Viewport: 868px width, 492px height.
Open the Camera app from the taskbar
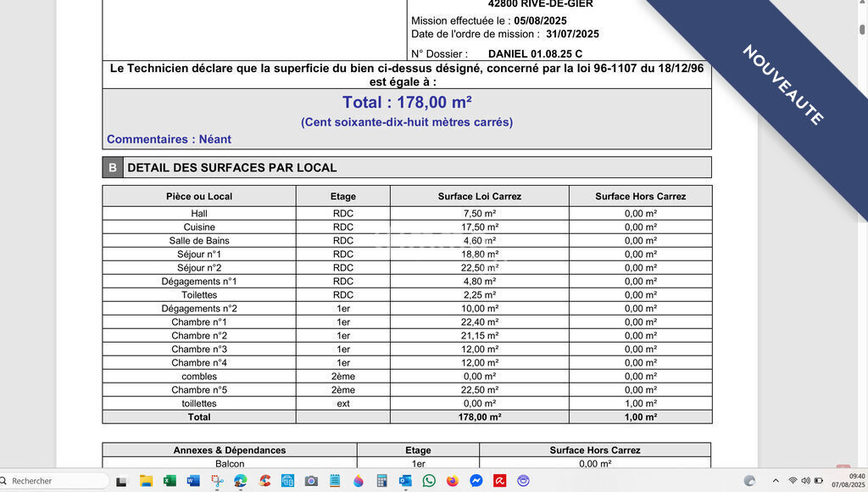pos(311,481)
